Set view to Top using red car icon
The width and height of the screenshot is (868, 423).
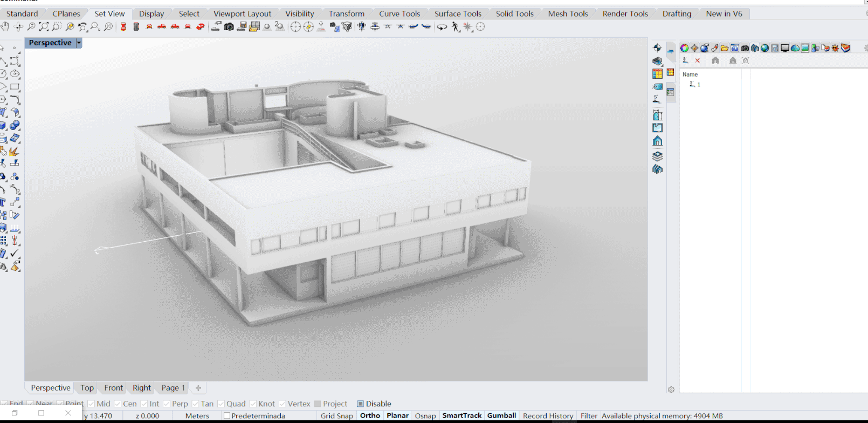pos(123,26)
